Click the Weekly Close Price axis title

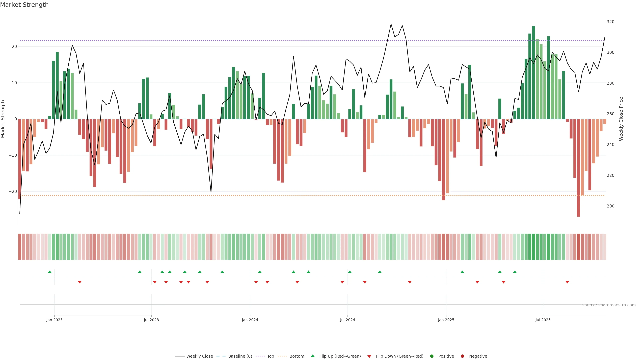[621, 119]
